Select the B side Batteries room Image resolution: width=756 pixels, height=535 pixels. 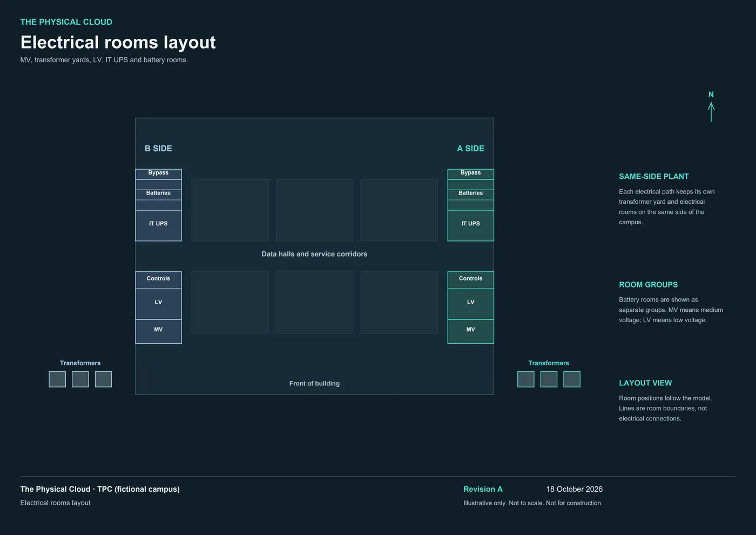pos(158,195)
